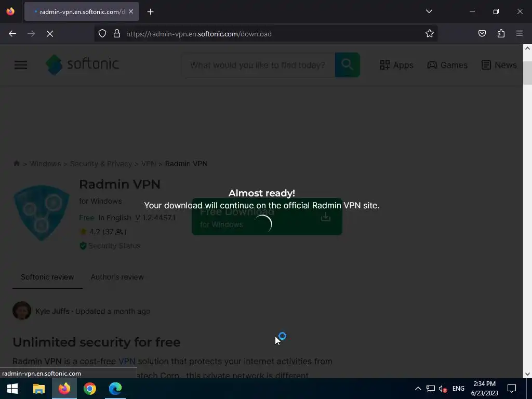Follow the Security & Privacy breadcrumb link
The width and height of the screenshot is (532, 399).
[101, 164]
